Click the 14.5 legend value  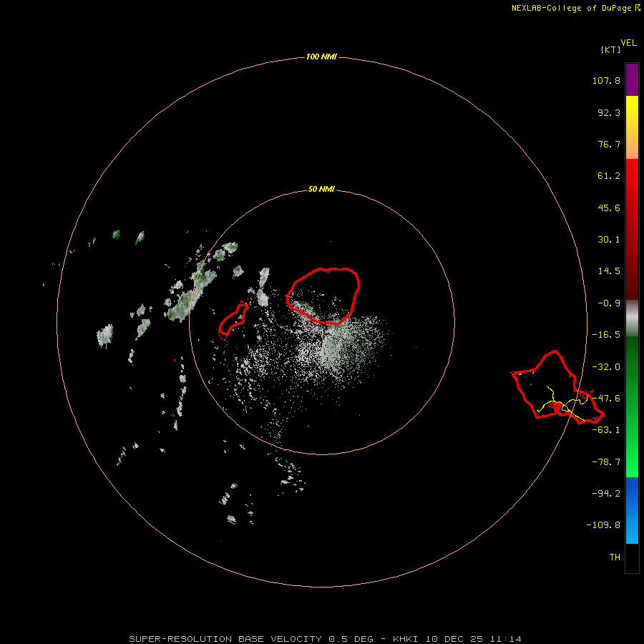pos(609,271)
